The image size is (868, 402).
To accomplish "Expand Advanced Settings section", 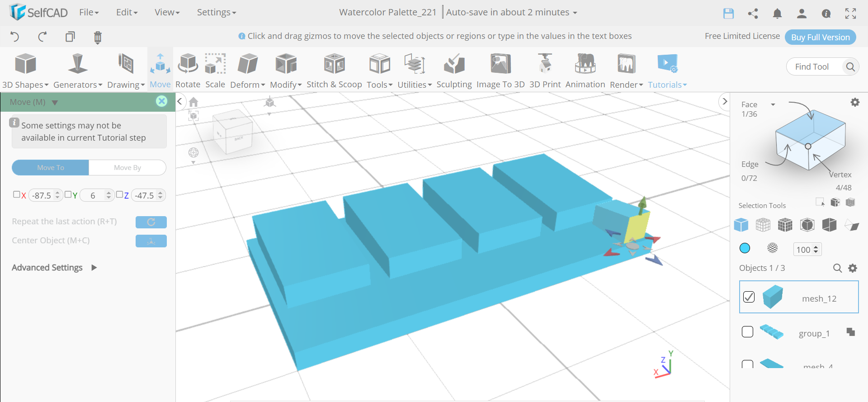I will click(x=54, y=268).
